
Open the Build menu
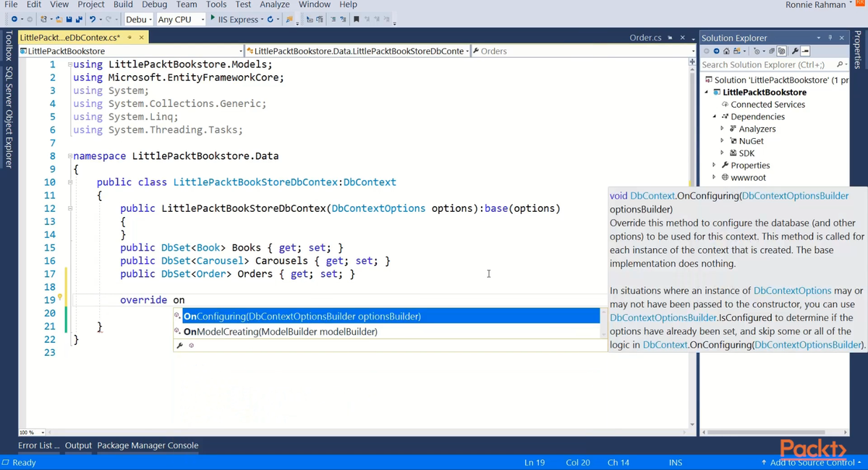[123, 4]
